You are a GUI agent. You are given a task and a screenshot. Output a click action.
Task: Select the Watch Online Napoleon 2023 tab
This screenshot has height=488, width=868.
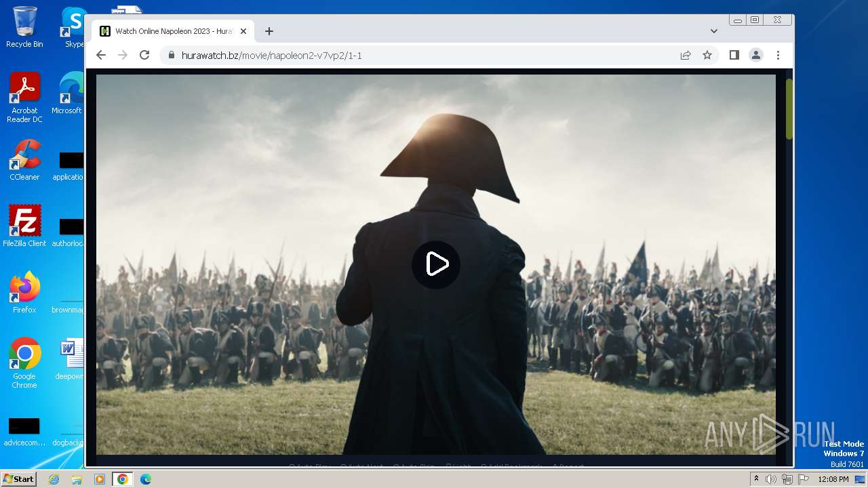click(x=173, y=31)
